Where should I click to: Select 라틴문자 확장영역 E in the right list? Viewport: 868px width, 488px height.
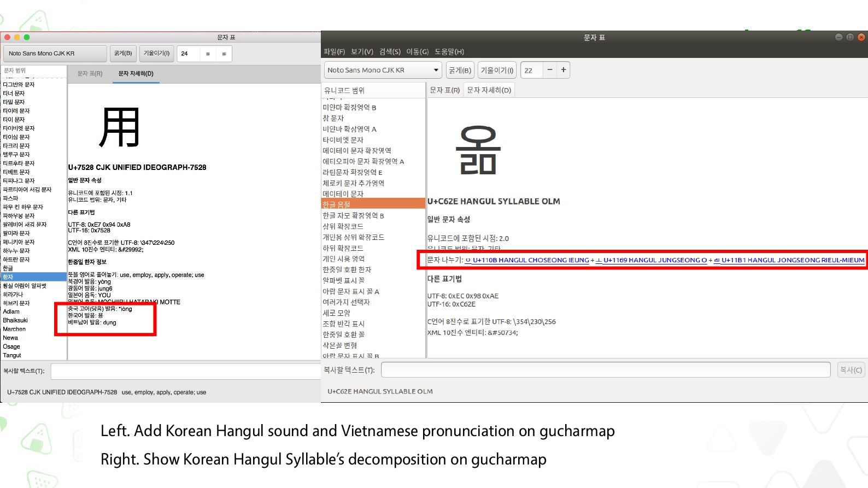click(x=373, y=172)
